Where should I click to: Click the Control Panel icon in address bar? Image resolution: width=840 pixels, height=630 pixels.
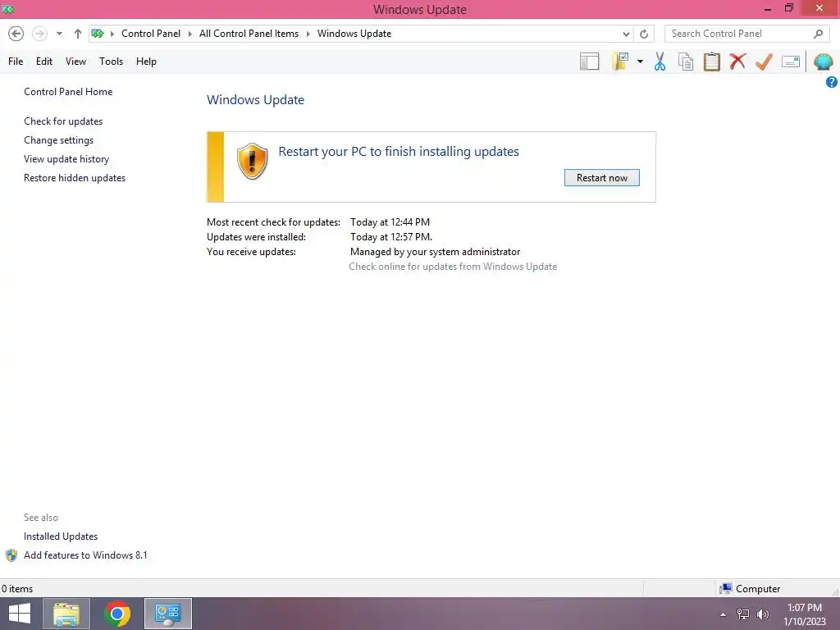click(98, 34)
